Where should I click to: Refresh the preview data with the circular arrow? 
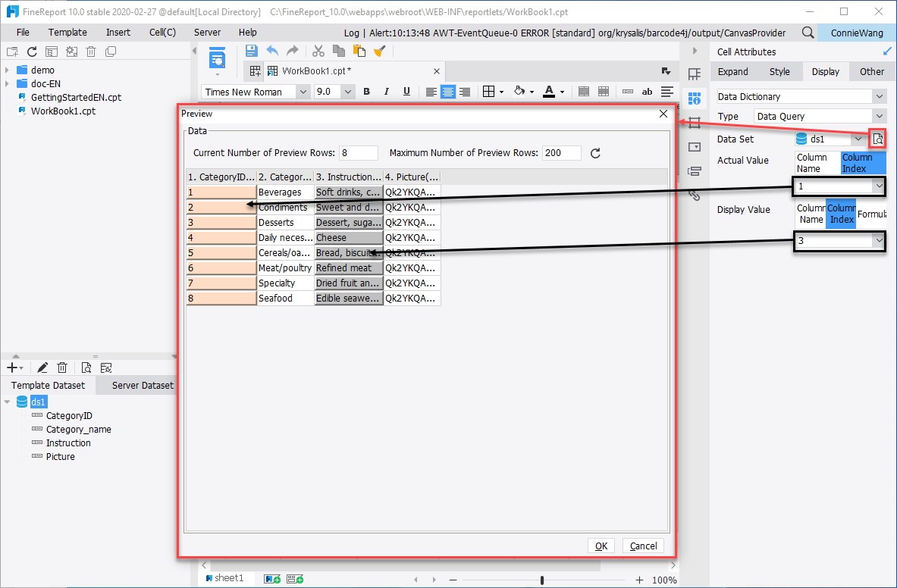tap(595, 152)
